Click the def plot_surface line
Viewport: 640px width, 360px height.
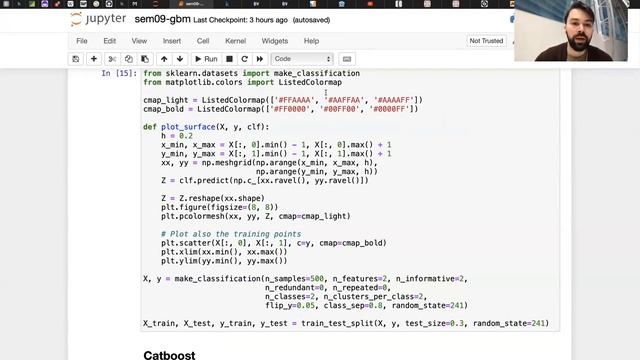coord(206,127)
